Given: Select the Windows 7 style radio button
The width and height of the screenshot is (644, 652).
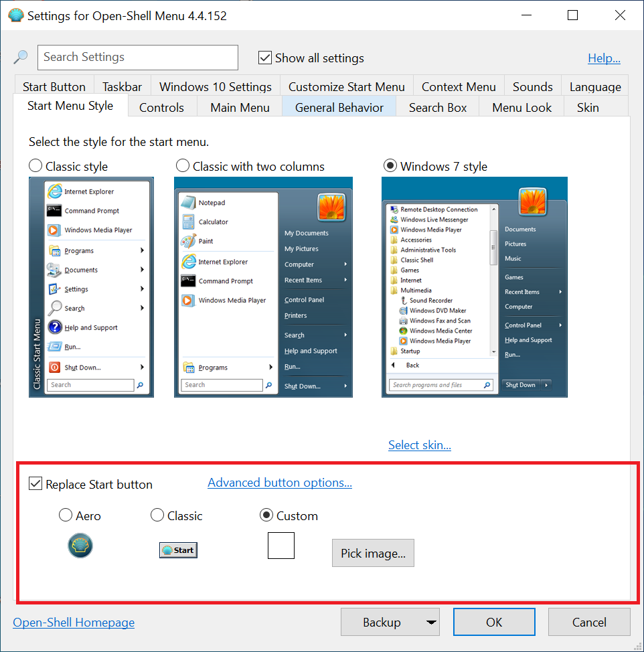Looking at the screenshot, I should (x=390, y=165).
